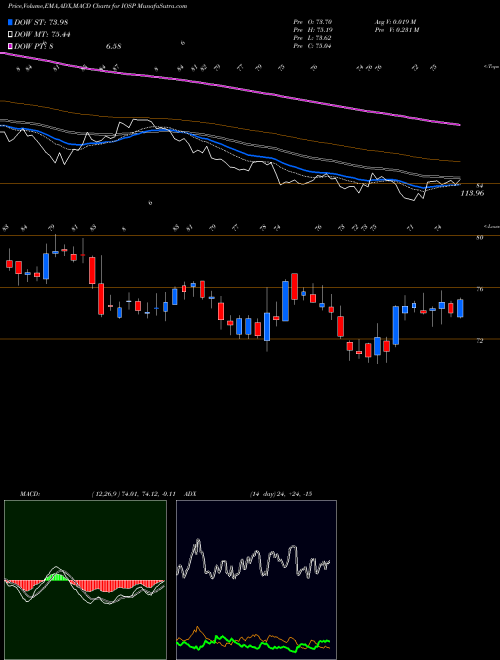Viewport: 500px width, 660px height.
Task: Click the 'Pre V: 0.231 M' value
Action: tap(396, 30)
